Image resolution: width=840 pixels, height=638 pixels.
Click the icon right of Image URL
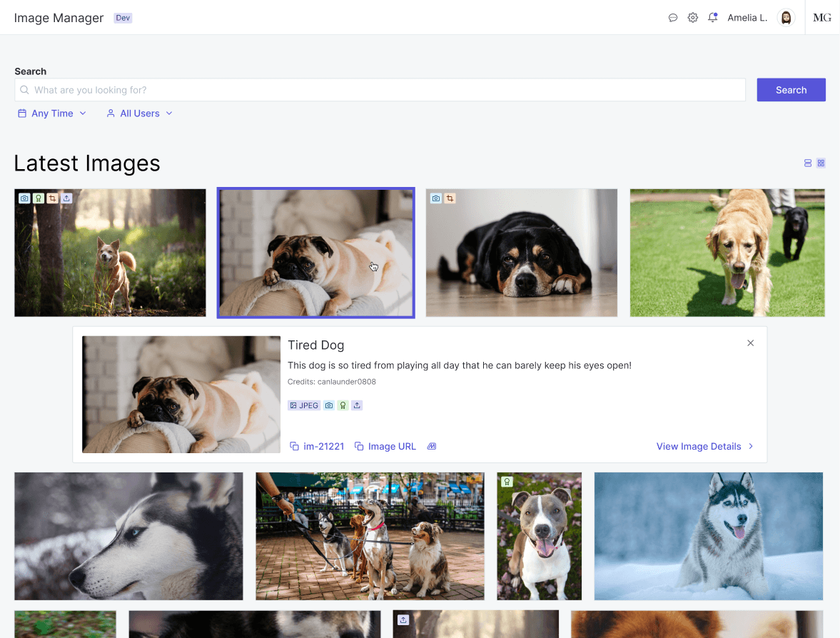point(431,446)
